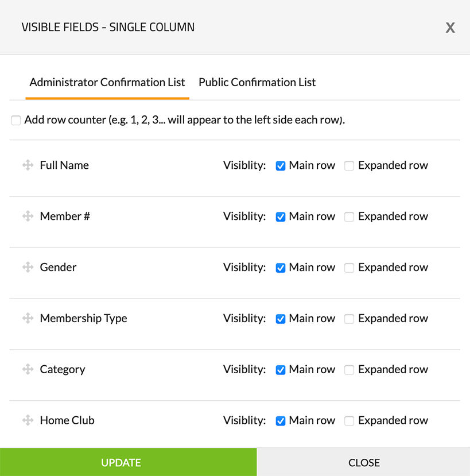Uncheck Main row for Category
Viewport: 470px width, 476px height.
point(281,370)
